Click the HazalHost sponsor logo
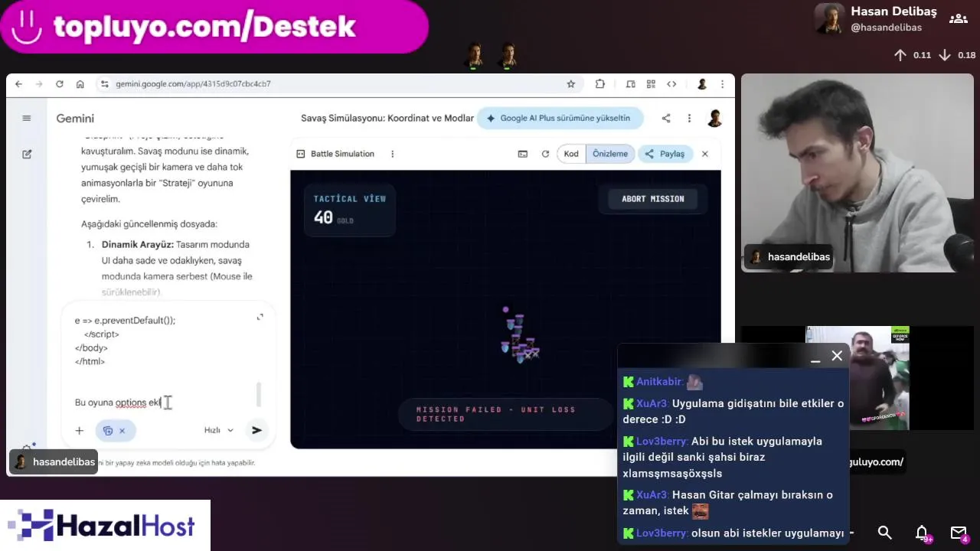 click(105, 526)
